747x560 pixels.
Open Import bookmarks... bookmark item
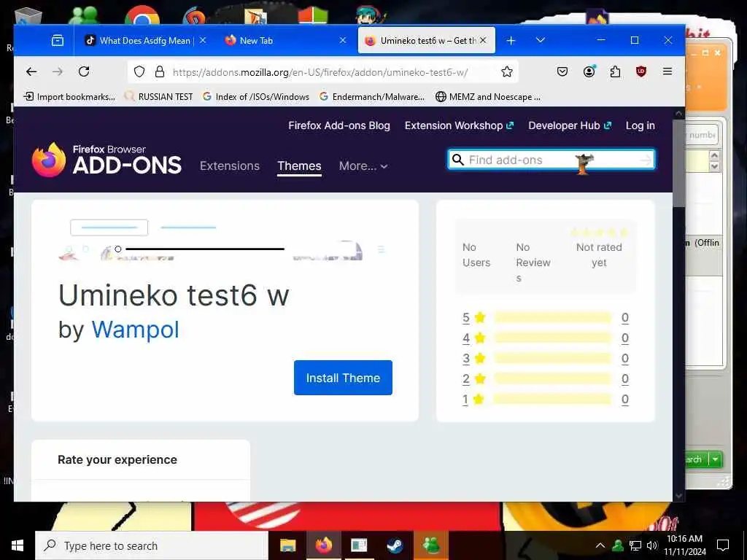[69, 97]
